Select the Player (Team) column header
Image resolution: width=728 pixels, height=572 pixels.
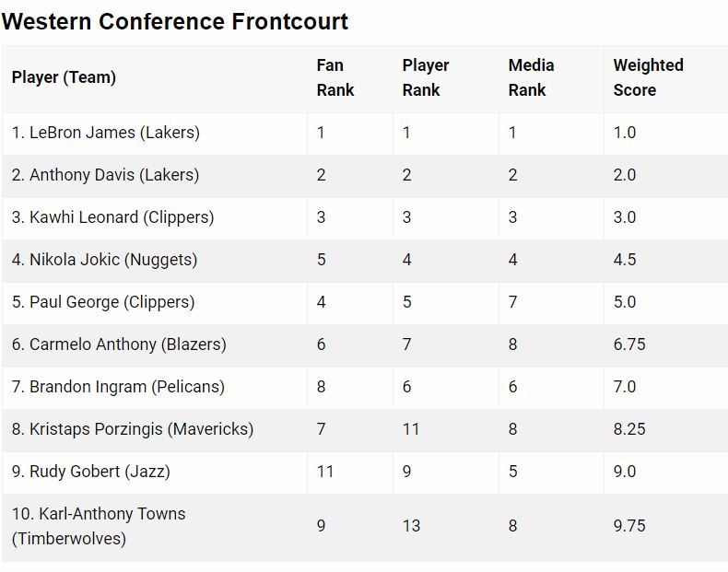point(64,77)
